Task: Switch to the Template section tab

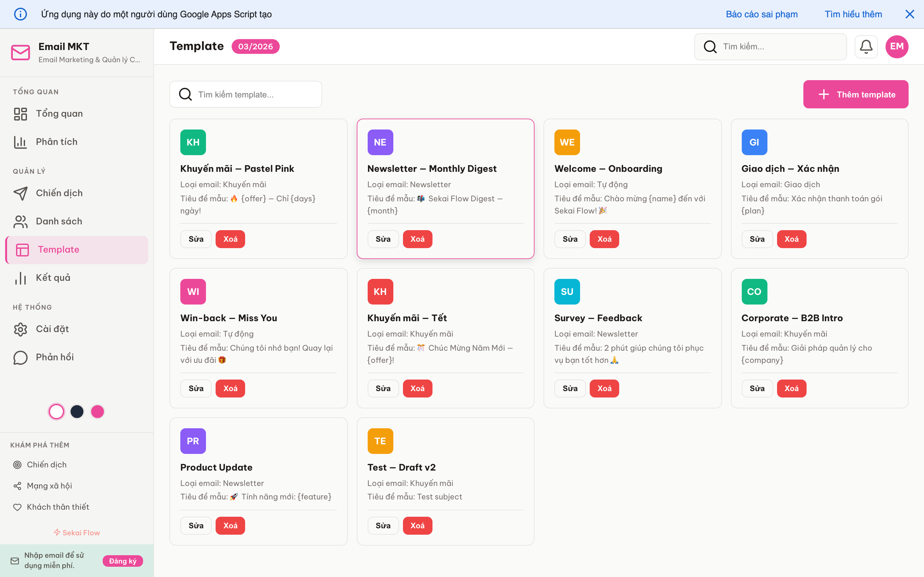Action: coord(58,249)
